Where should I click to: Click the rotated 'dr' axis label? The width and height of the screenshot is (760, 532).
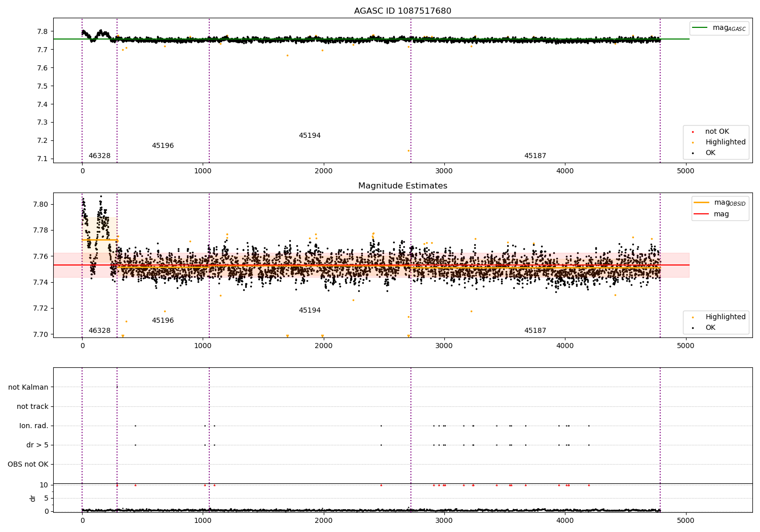(33, 498)
